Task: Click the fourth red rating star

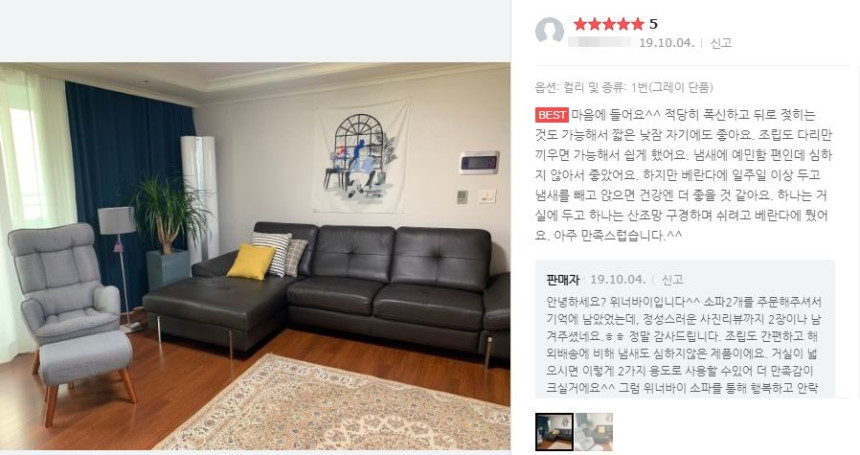Action: (623, 24)
